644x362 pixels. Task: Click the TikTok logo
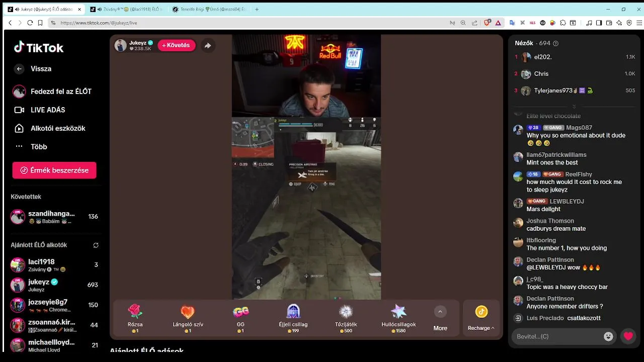[x=39, y=48]
